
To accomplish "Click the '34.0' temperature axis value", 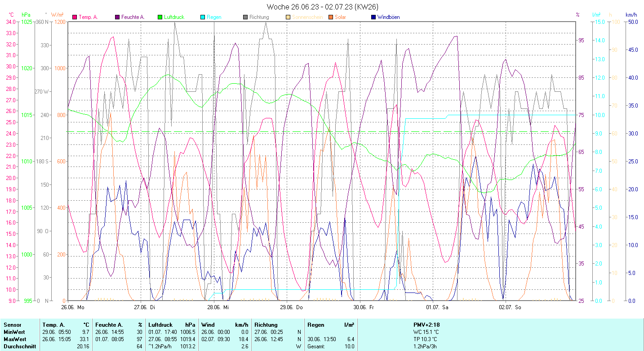I will point(11,22).
